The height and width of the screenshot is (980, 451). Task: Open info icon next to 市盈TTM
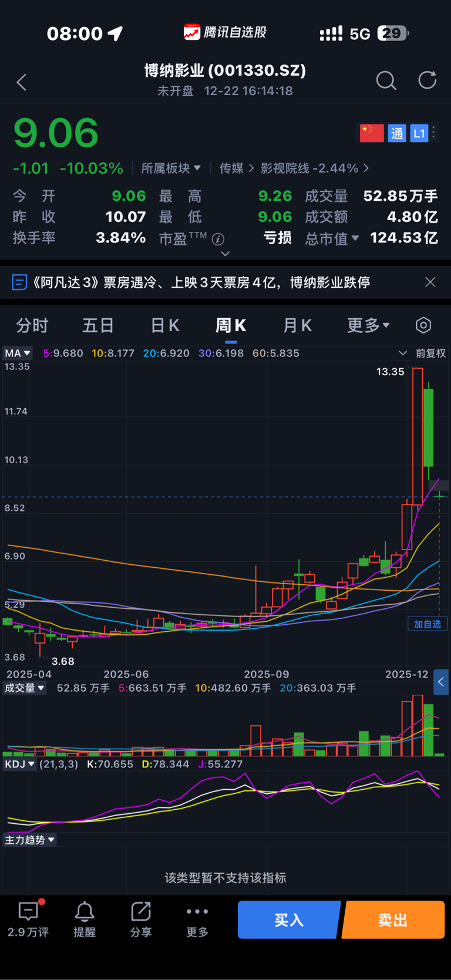coord(218,239)
